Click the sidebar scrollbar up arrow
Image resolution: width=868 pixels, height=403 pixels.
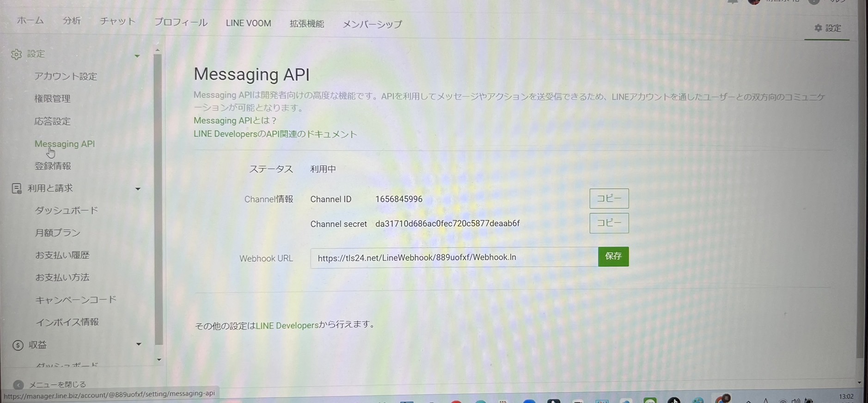click(158, 50)
